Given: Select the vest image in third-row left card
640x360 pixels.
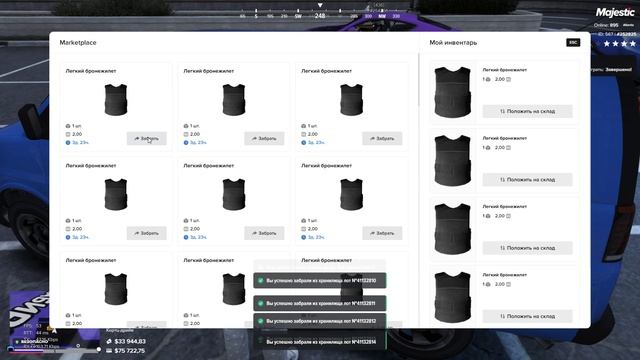Looking at the screenshot, I should click(116, 289).
